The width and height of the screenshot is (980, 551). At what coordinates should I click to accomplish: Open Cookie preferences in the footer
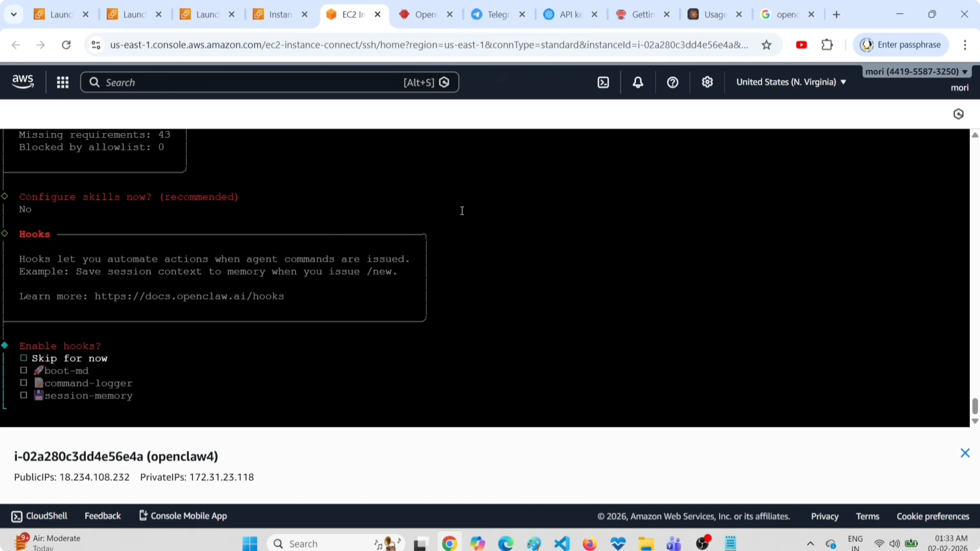point(932,516)
